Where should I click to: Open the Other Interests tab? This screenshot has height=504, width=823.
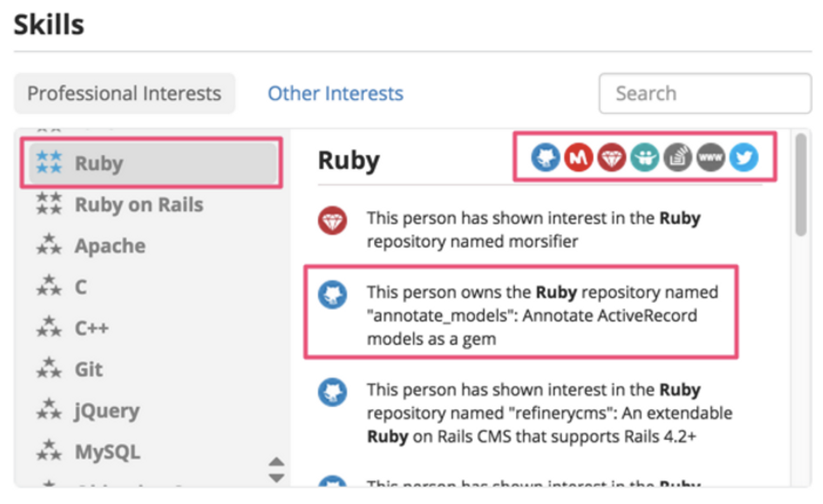tap(335, 93)
